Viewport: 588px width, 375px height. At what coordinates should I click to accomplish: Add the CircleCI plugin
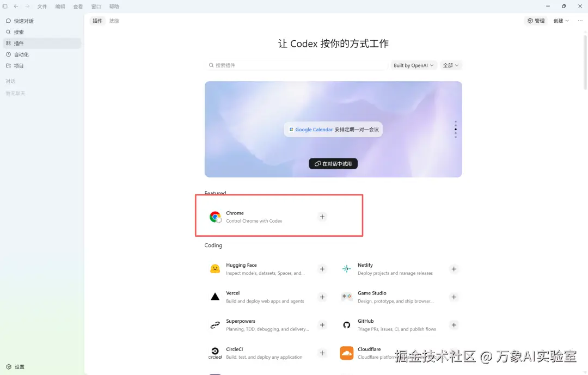(322, 353)
